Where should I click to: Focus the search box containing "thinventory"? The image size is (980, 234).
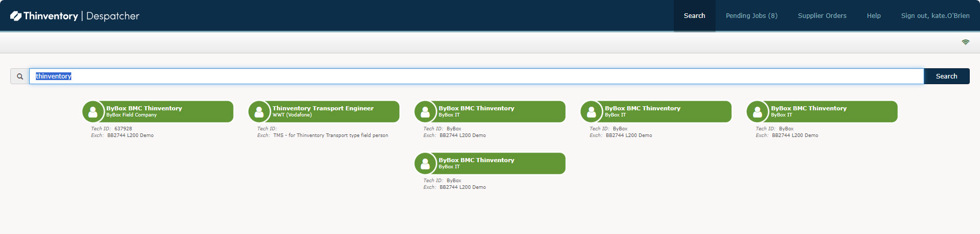point(477,76)
